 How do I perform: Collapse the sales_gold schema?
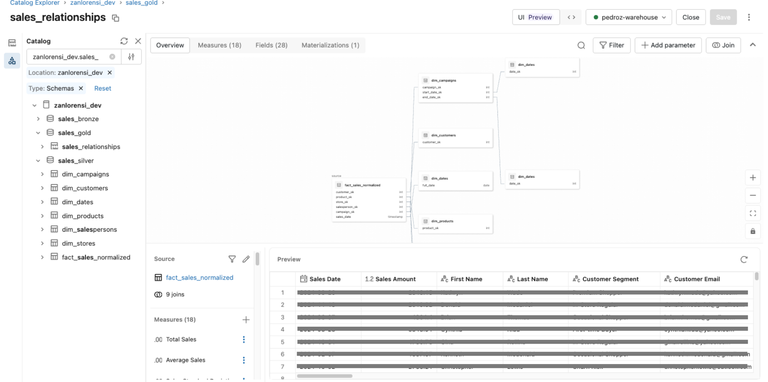pos(38,133)
